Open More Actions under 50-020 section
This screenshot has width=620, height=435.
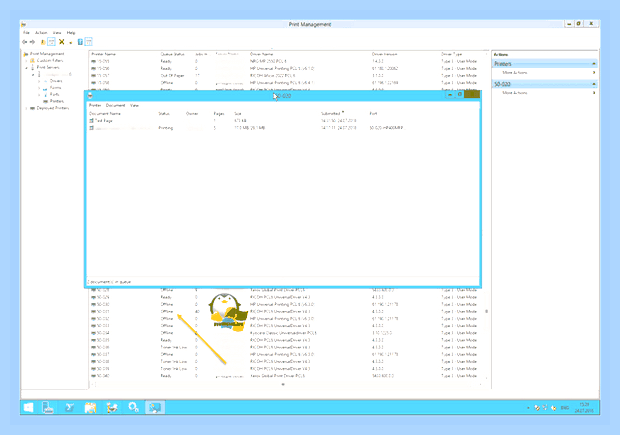(x=514, y=93)
